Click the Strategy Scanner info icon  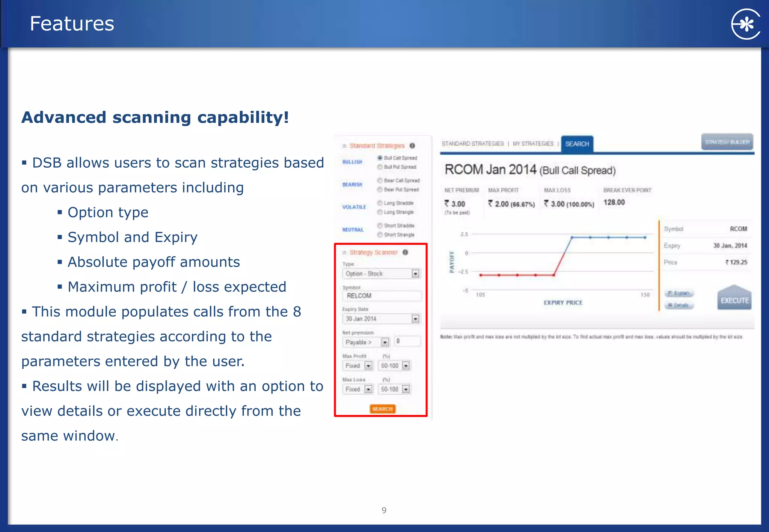point(406,252)
